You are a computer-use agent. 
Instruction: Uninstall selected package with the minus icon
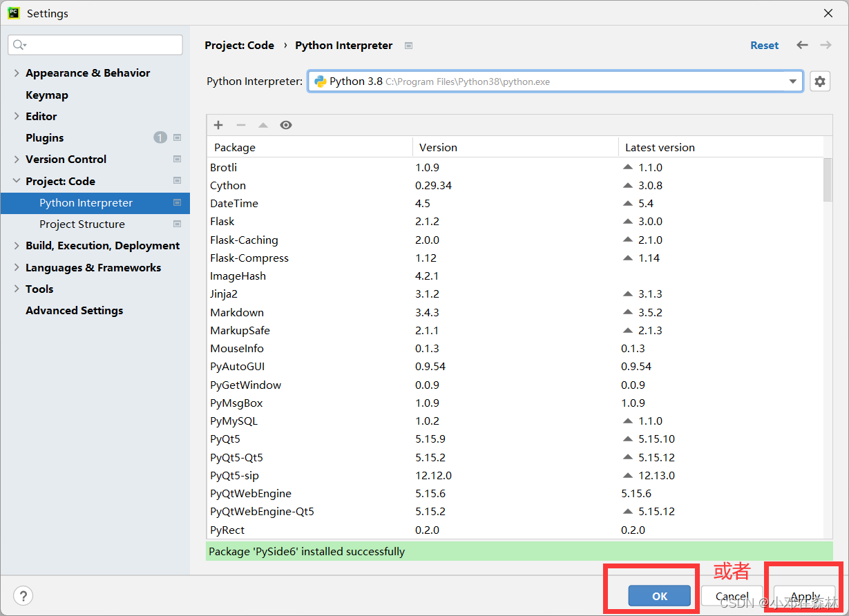pos(240,125)
